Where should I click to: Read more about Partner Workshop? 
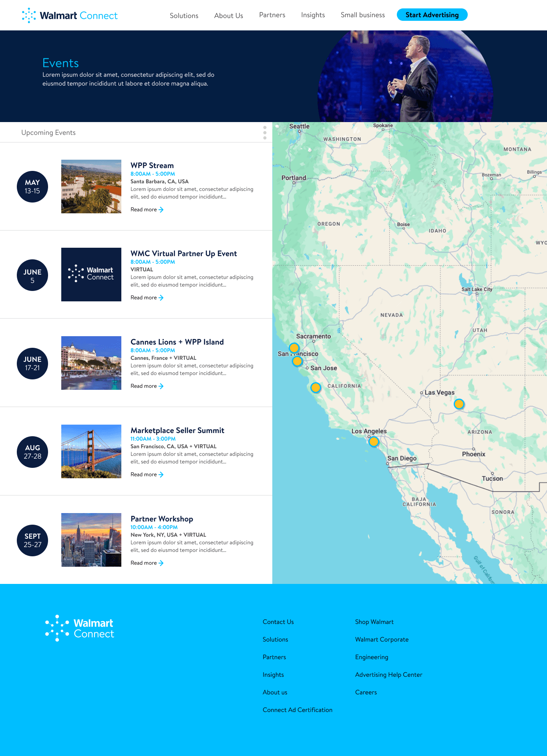147,563
